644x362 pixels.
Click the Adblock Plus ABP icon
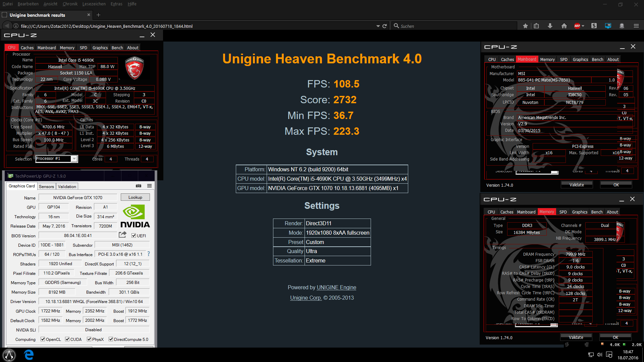[x=577, y=26]
